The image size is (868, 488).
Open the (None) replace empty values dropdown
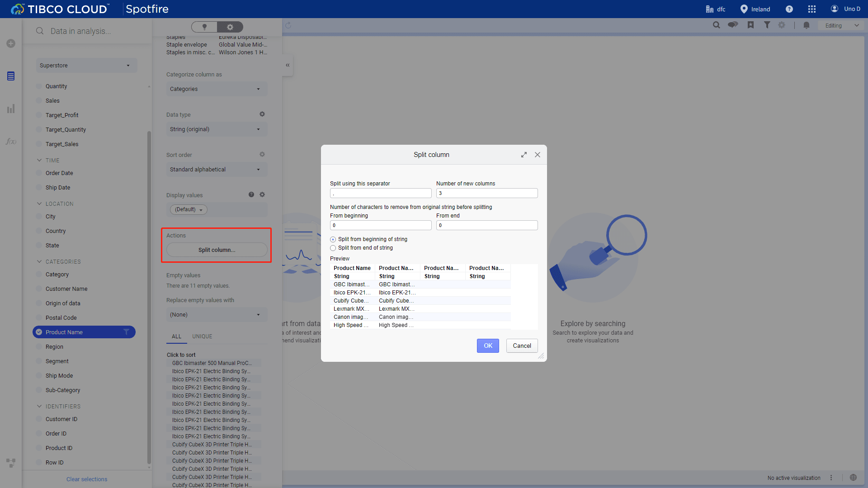tap(217, 314)
